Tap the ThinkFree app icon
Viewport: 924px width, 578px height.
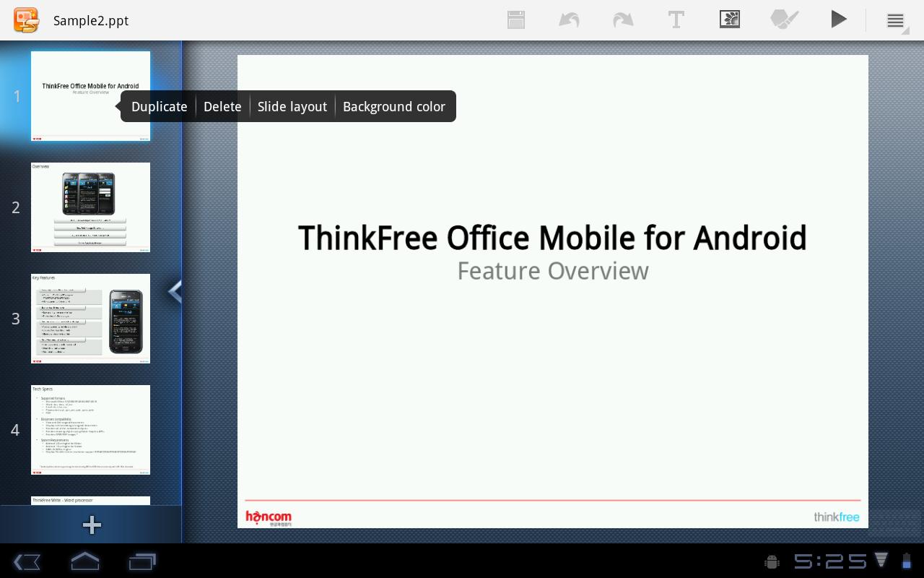[26, 20]
